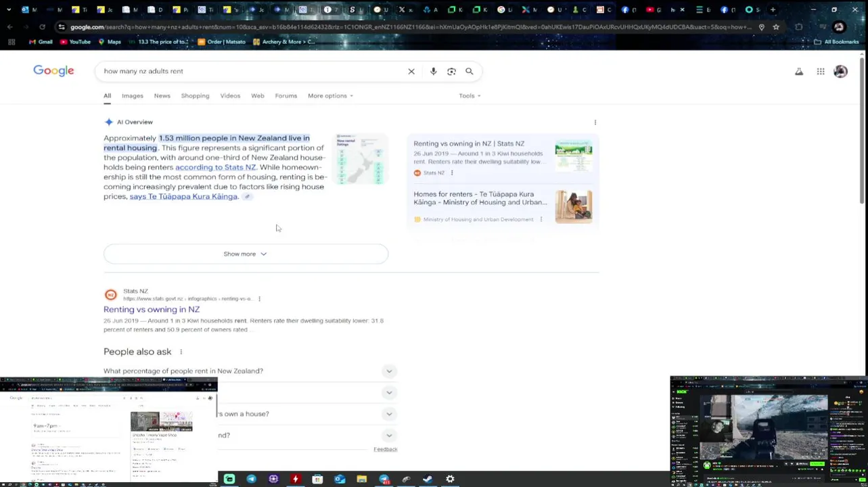Select the All results tab
Image resolution: width=868 pixels, height=487 pixels.
point(107,96)
